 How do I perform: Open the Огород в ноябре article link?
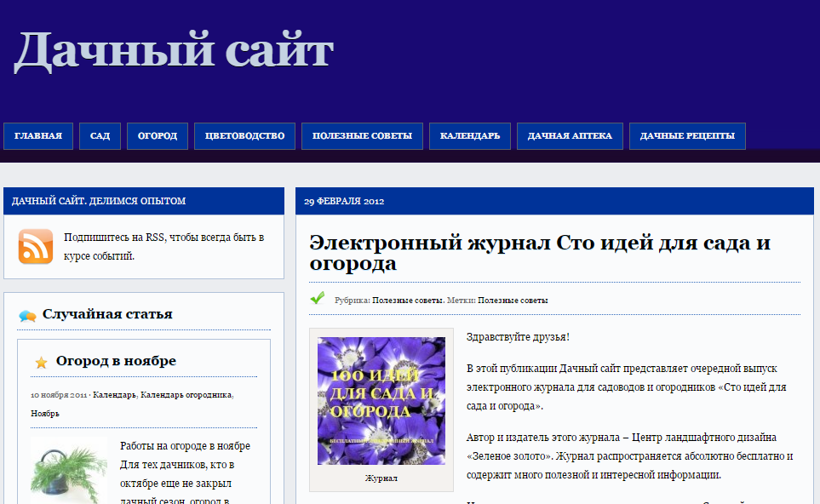[116, 361]
